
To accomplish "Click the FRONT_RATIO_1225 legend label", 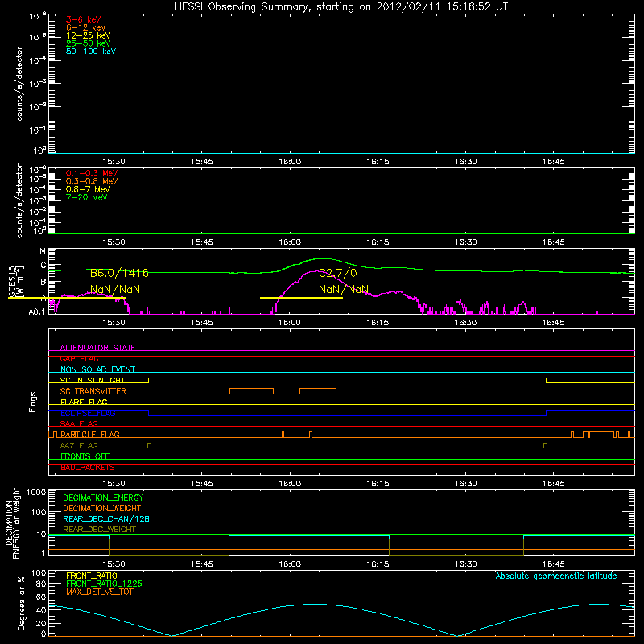I will [x=104, y=584].
